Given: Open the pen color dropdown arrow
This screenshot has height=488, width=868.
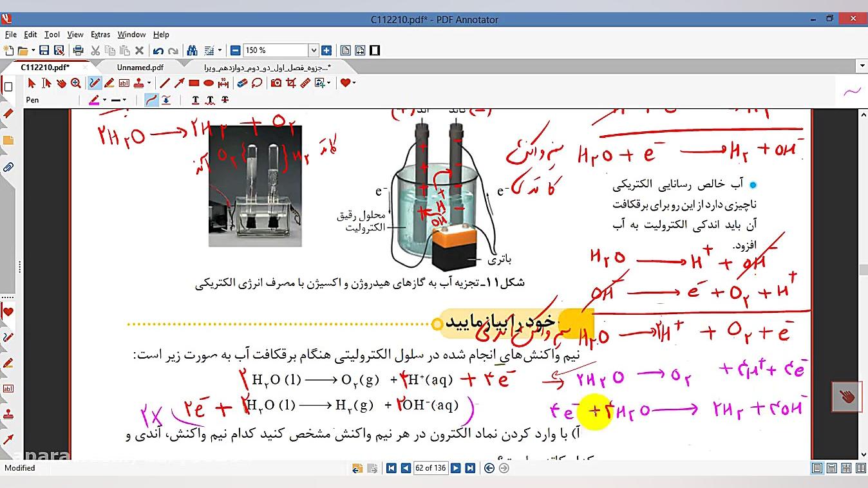Looking at the screenshot, I should point(104,99).
